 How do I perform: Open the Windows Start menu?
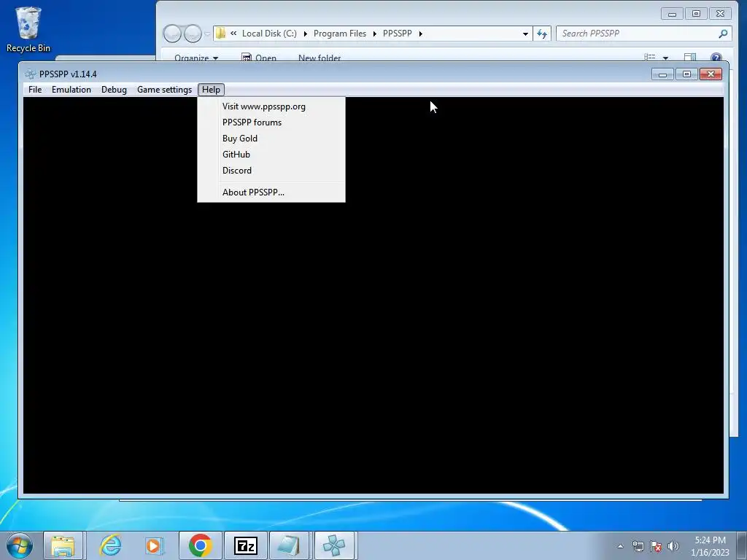tap(20, 545)
